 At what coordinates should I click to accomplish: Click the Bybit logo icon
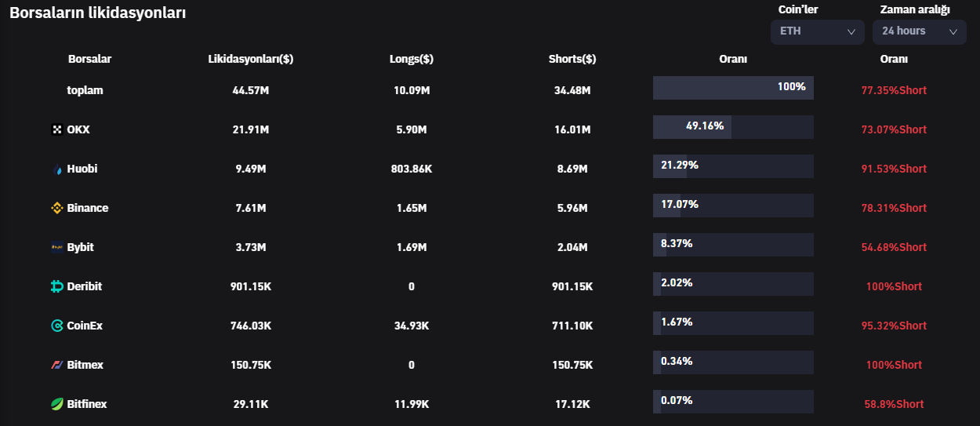point(56,247)
